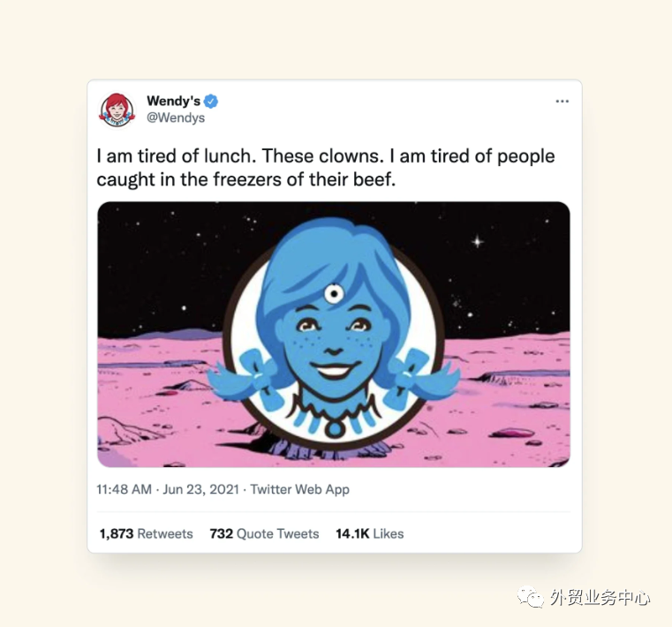Open the blue alien Wendy image

(334, 335)
